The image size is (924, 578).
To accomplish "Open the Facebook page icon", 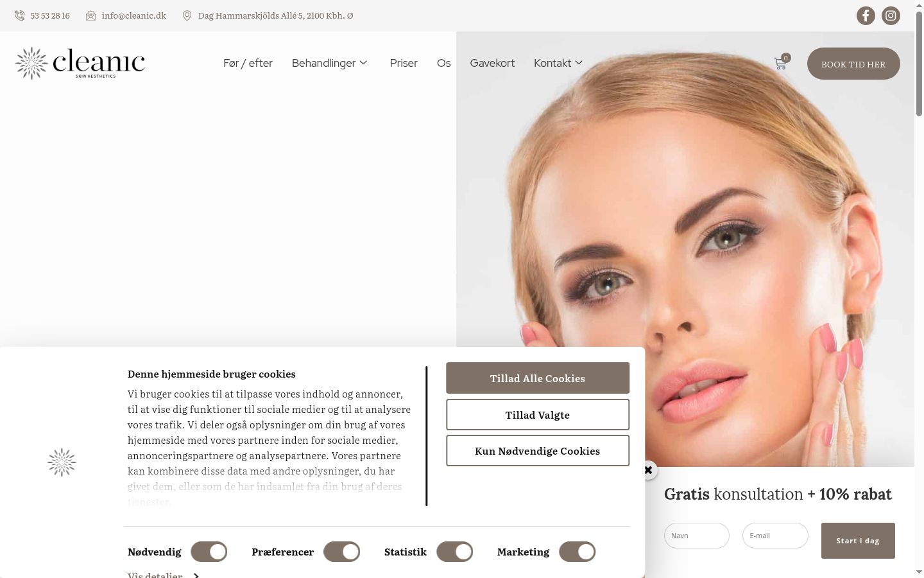I will 866,15.
